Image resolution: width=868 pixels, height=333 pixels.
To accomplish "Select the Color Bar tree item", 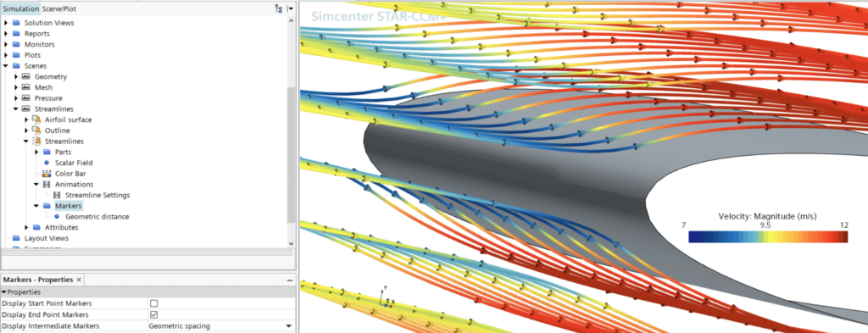I will tap(70, 174).
